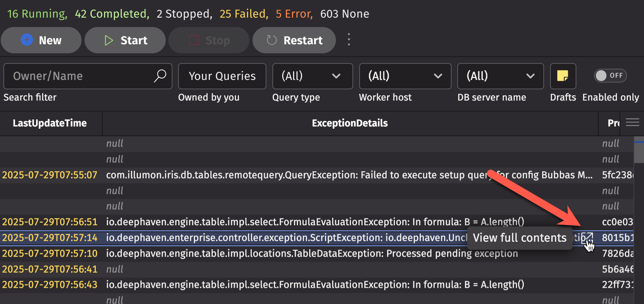Image resolution: width=644 pixels, height=304 pixels.
Task: Toggle the Drafts sticky note icon
Action: pos(562,76)
